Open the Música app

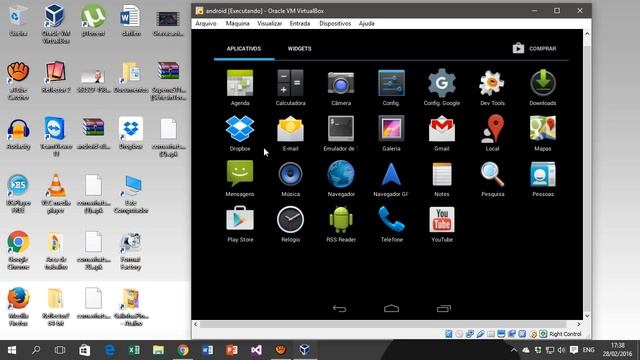(290, 178)
